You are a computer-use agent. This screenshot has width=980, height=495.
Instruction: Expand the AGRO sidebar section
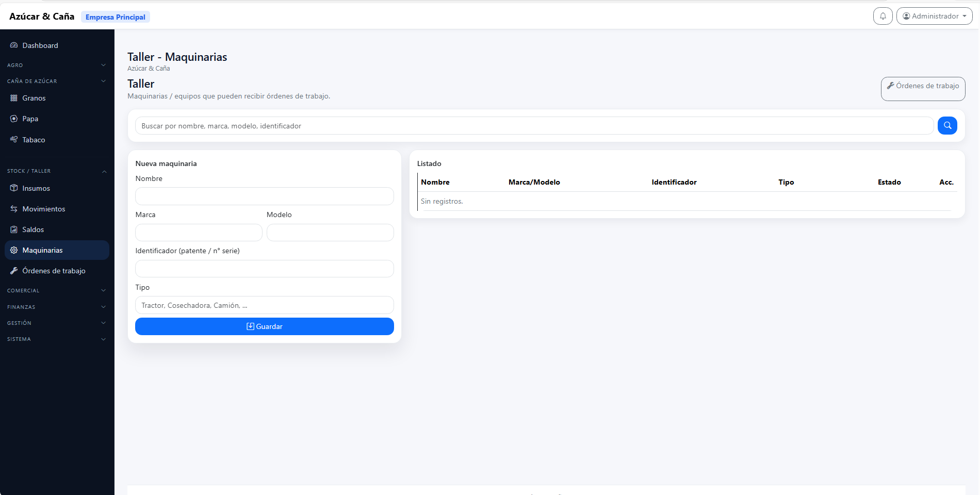point(57,65)
